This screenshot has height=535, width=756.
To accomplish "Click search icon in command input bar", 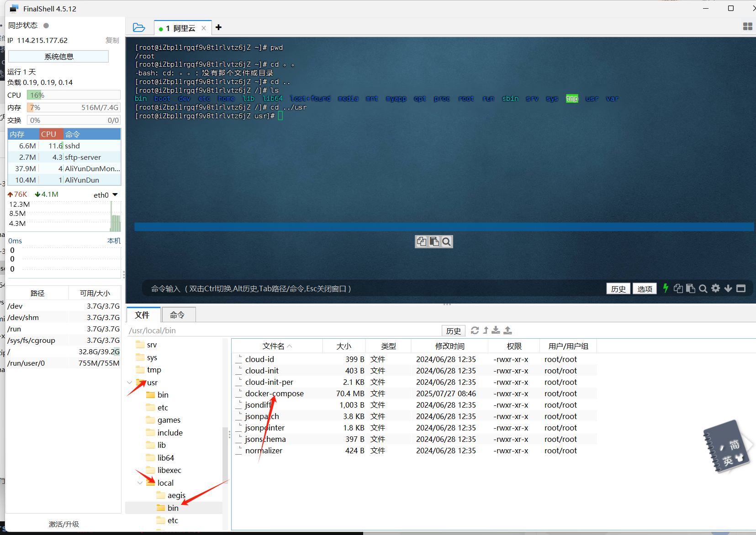I will (x=703, y=288).
